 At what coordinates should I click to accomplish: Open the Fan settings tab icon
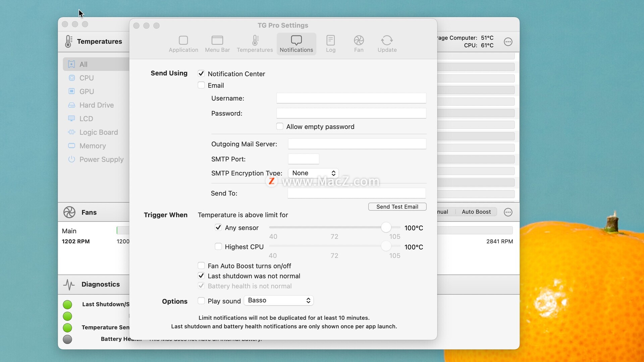point(359,41)
